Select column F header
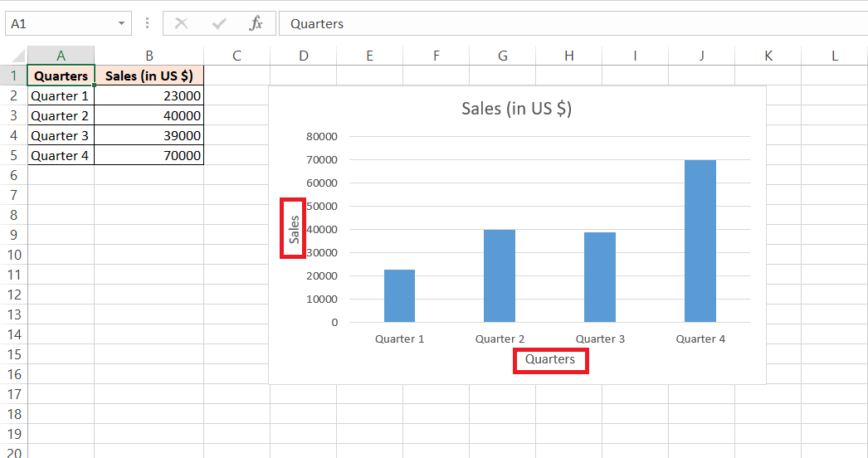868x458 pixels. point(436,56)
